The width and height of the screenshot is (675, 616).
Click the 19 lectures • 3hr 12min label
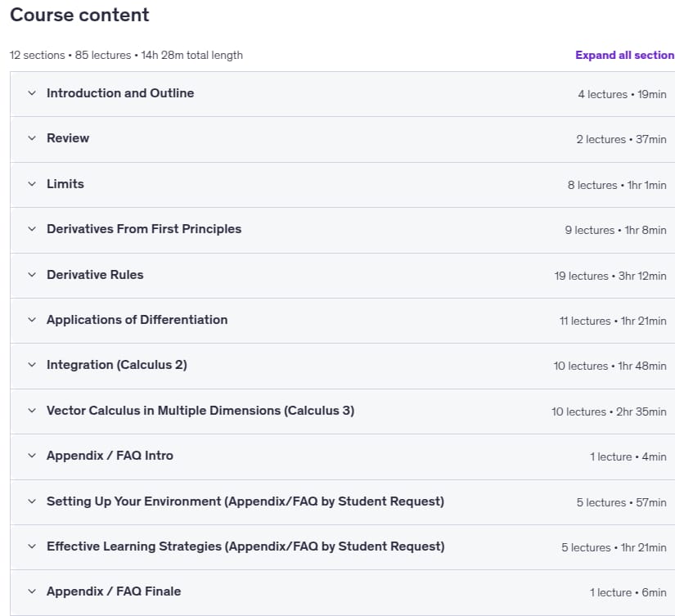tap(610, 276)
